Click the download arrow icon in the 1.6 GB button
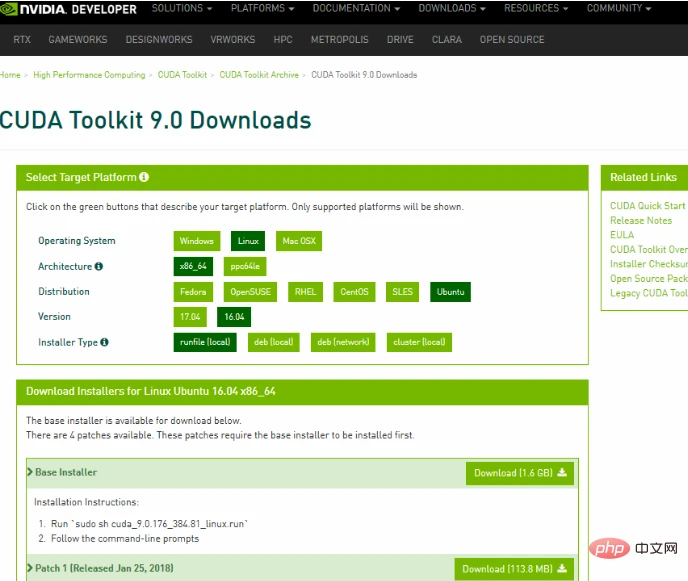 [562, 473]
